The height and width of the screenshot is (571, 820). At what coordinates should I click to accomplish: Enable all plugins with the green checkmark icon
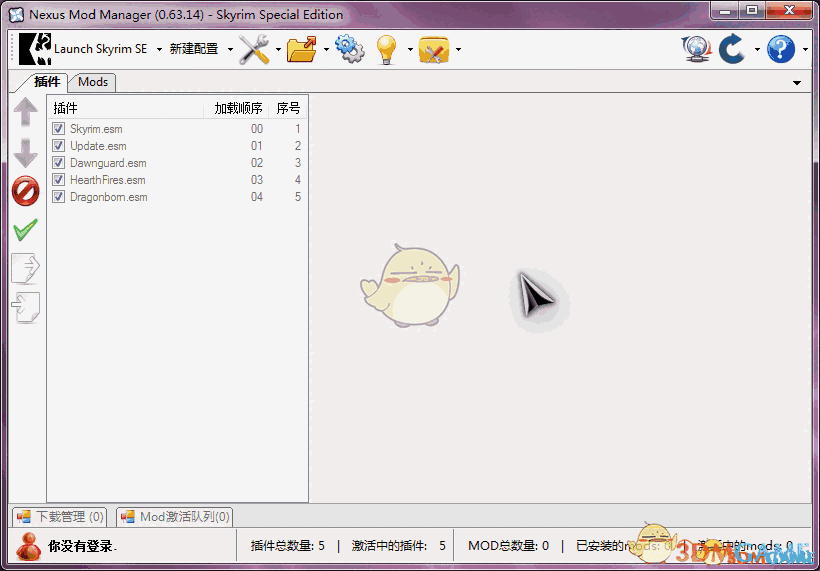click(x=25, y=230)
